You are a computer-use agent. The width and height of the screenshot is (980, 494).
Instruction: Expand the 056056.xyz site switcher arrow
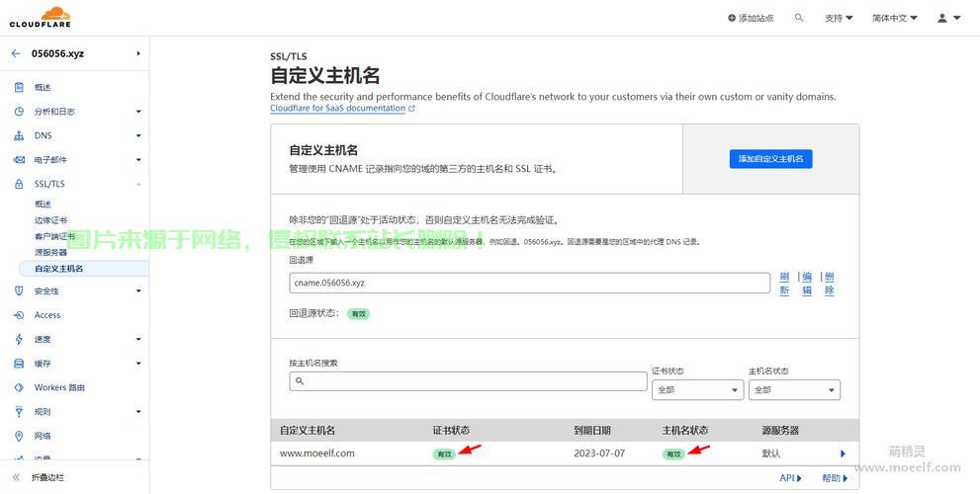pyautogui.click(x=138, y=53)
